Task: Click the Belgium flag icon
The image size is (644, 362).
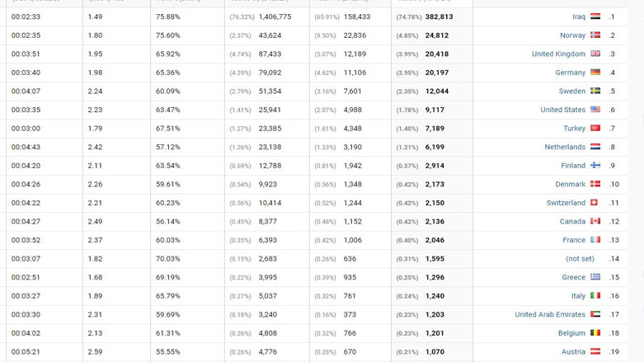Action: [x=595, y=333]
